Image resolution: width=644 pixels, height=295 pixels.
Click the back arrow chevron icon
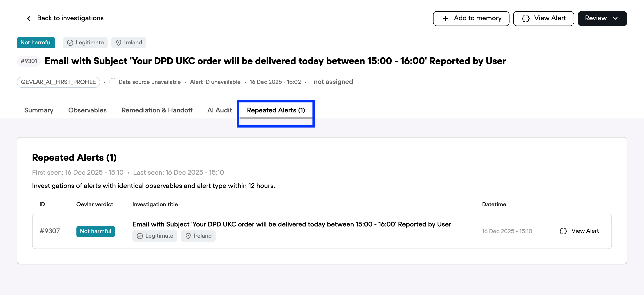pos(29,18)
